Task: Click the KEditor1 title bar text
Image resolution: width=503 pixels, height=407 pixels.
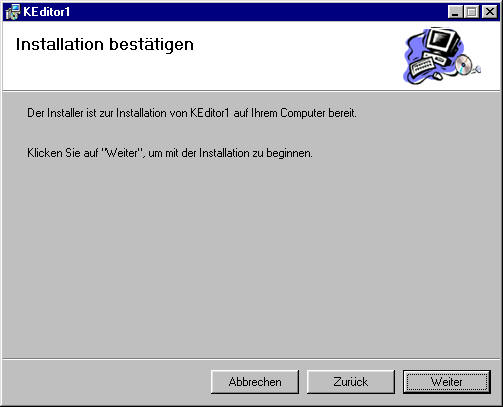Action: pyautogui.click(x=46, y=12)
